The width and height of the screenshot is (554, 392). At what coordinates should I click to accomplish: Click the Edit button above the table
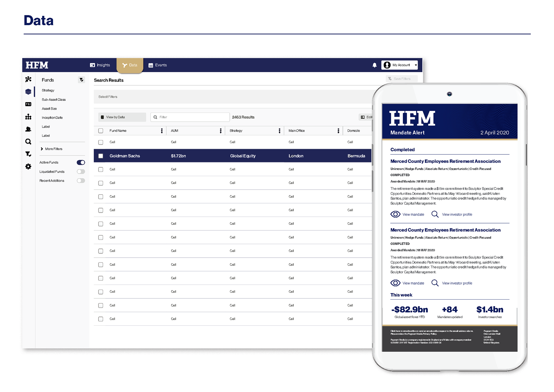point(366,117)
